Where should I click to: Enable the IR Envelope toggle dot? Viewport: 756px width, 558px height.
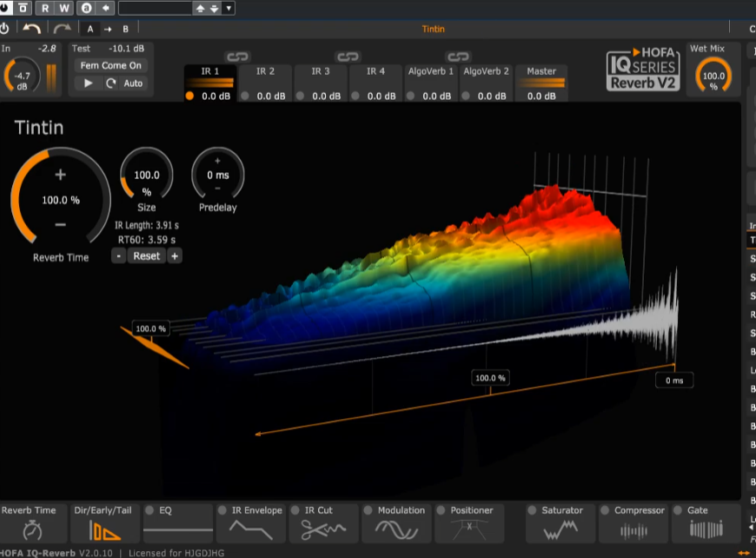222,510
